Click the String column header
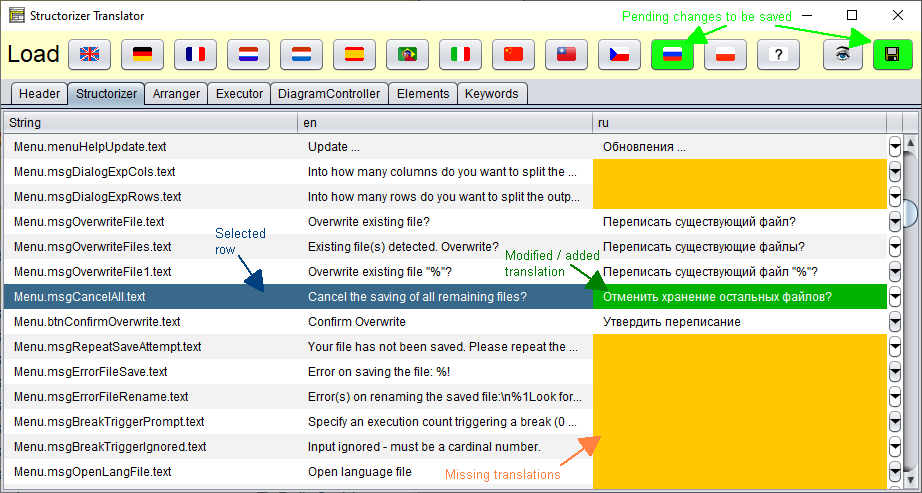 point(151,122)
